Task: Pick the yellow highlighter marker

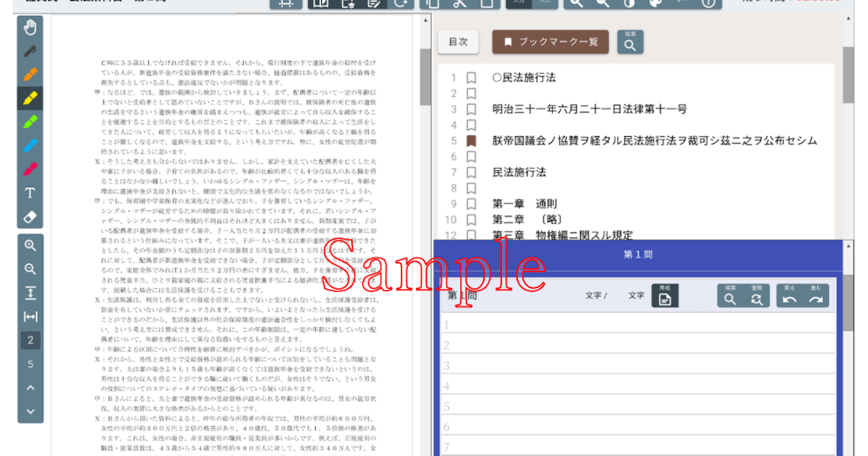Action: pyautogui.click(x=30, y=98)
